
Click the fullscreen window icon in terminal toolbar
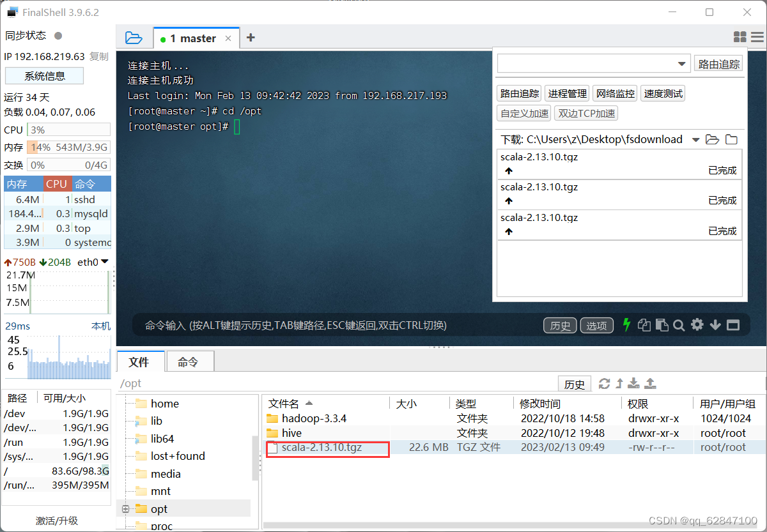click(733, 325)
